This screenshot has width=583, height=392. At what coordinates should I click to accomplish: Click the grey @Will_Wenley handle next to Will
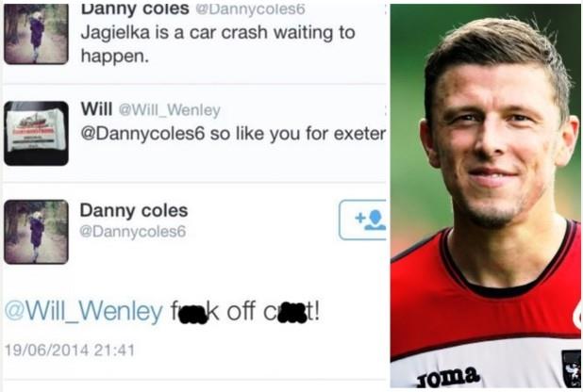[170, 110]
